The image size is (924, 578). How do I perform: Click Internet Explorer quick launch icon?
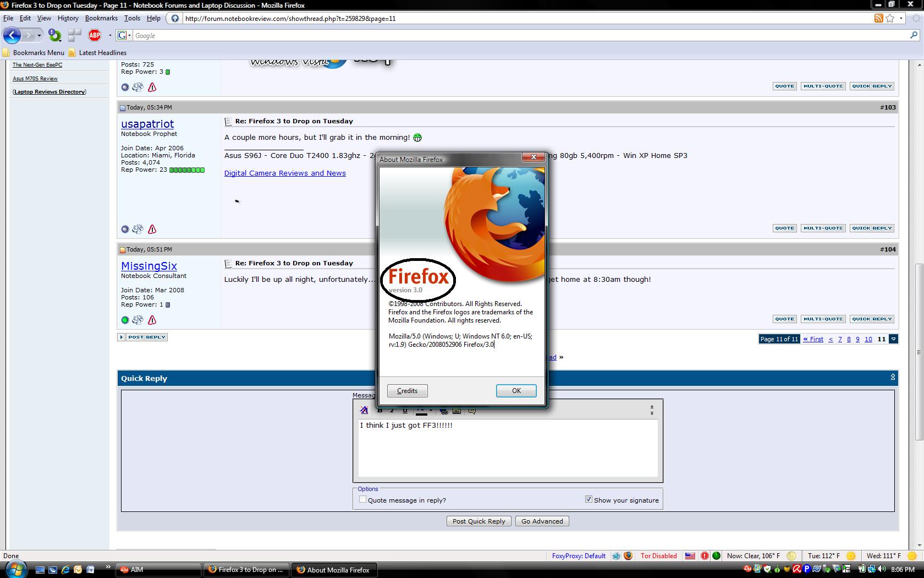click(x=65, y=570)
